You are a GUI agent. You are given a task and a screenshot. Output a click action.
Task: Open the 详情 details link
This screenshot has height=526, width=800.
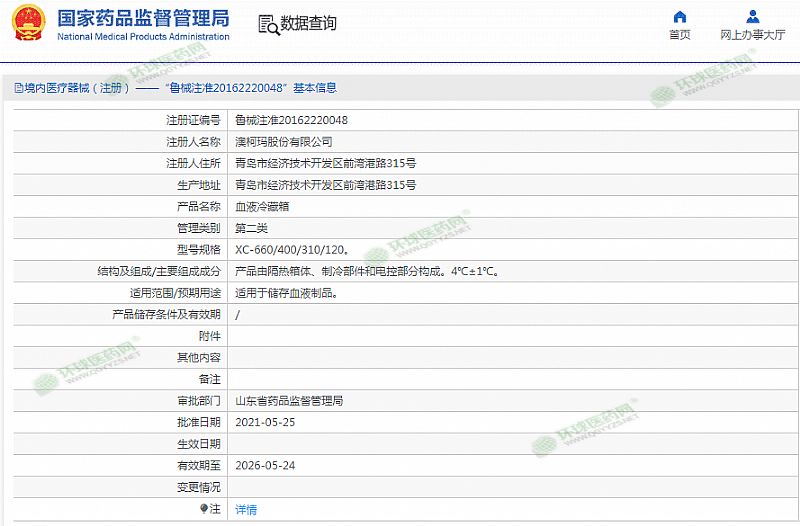[x=246, y=509]
